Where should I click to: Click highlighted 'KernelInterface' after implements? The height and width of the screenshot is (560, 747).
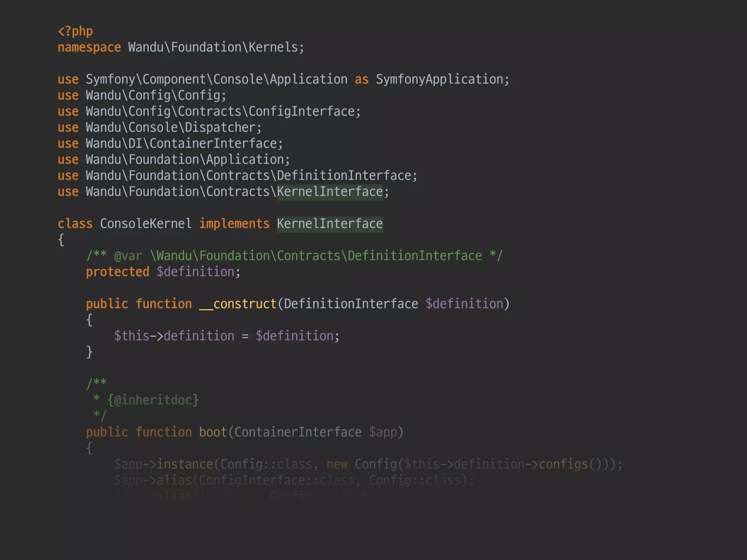click(330, 224)
